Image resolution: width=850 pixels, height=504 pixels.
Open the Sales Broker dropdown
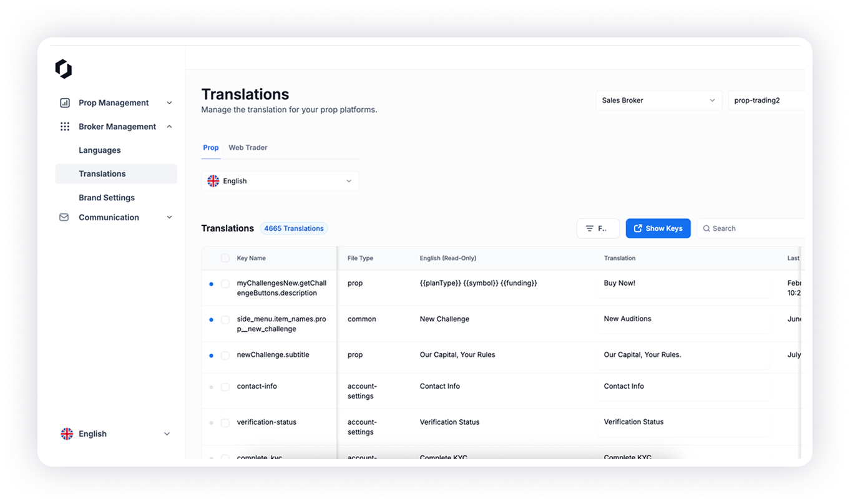(658, 100)
